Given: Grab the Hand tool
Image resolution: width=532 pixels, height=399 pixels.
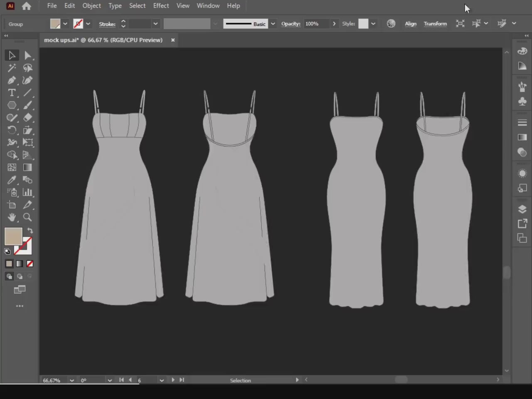Looking at the screenshot, I should (x=12, y=217).
